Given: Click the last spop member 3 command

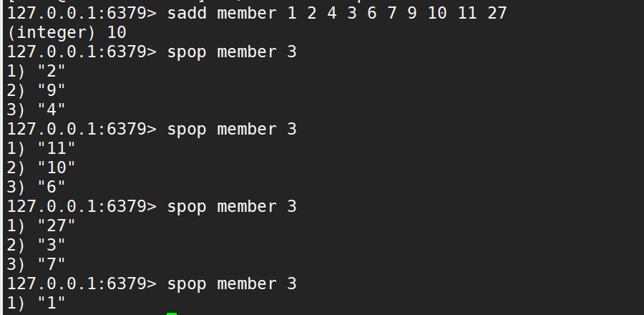Looking at the screenshot, I should click(232, 283).
